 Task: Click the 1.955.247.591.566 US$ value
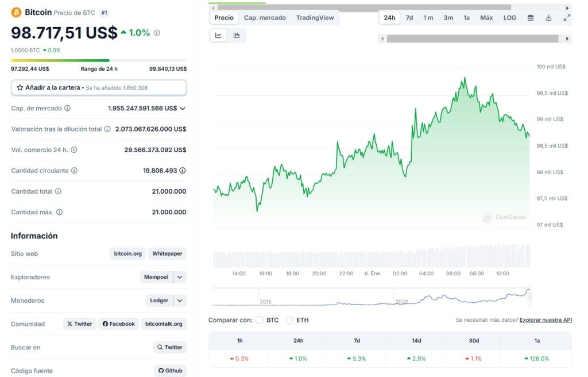(x=142, y=108)
